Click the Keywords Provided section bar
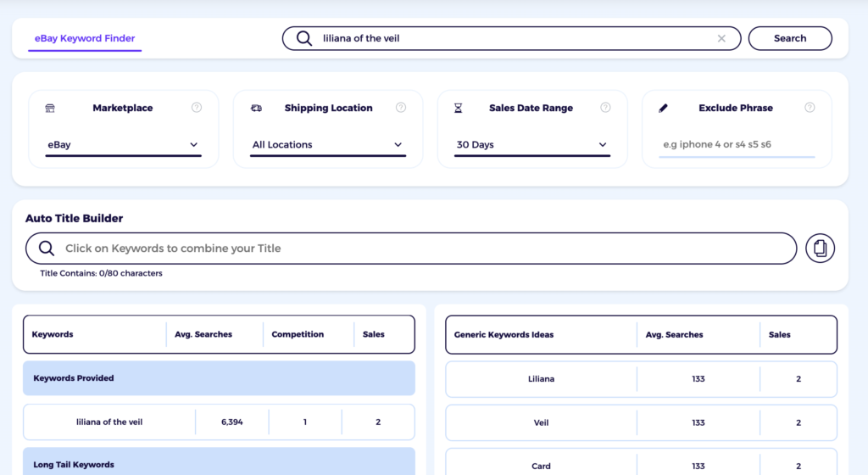Screen dimensions: 868x475 [x=219, y=378]
